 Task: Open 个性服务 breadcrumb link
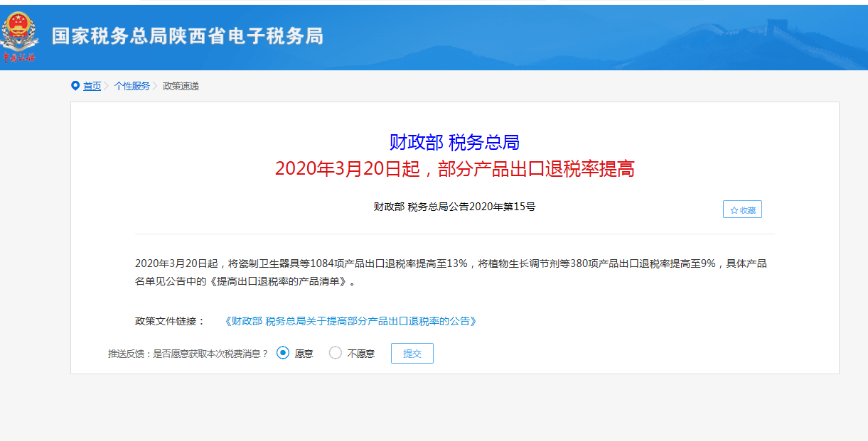pyautogui.click(x=132, y=86)
